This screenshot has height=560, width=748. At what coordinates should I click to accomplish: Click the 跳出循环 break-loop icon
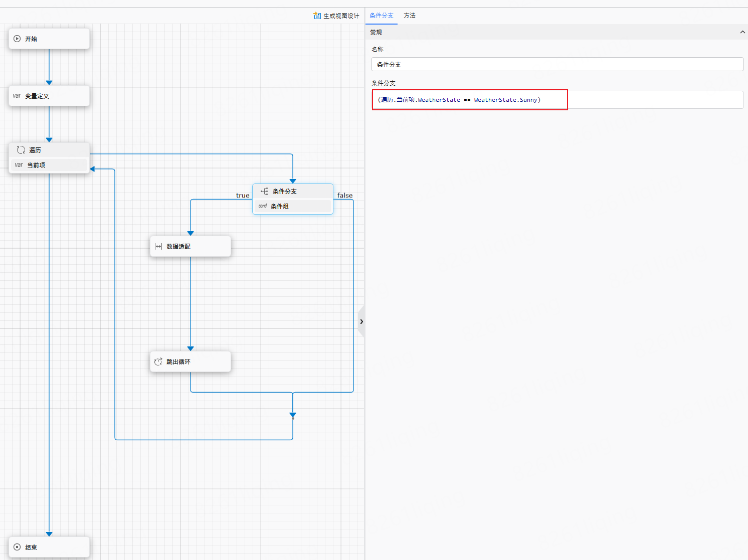click(x=158, y=361)
